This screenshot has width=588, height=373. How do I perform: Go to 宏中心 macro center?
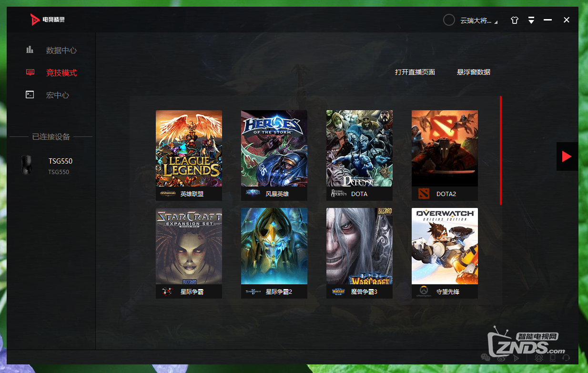tap(57, 95)
